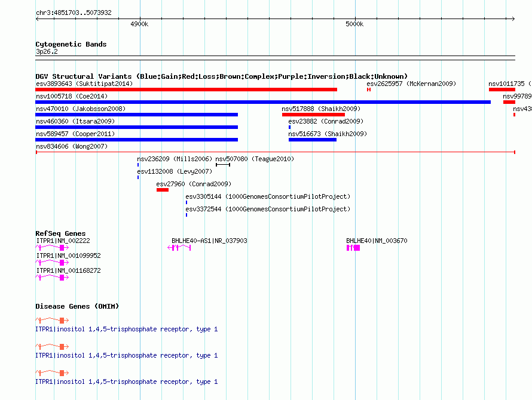Image resolution: width=532 pixels, height=400 pixels.
Task: Select the ITPR1|NM_001099952 gene glyph
Action: (52, 263)
